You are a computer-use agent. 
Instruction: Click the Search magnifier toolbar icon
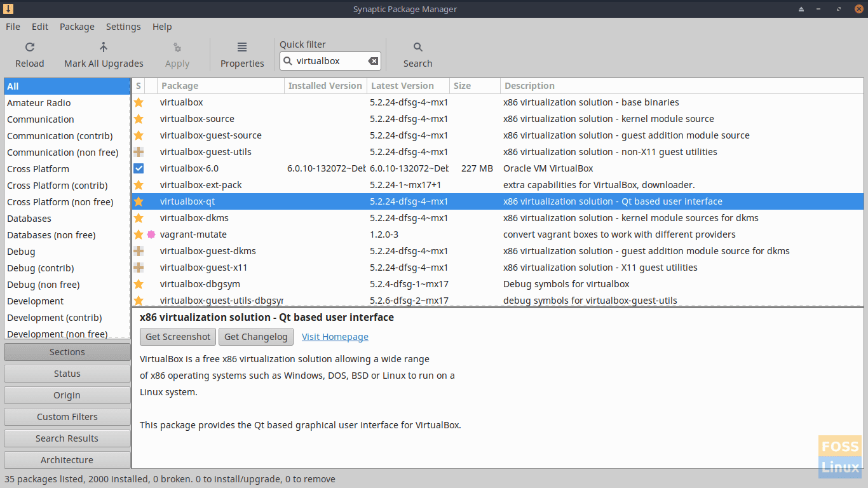[x=417, y=47]
